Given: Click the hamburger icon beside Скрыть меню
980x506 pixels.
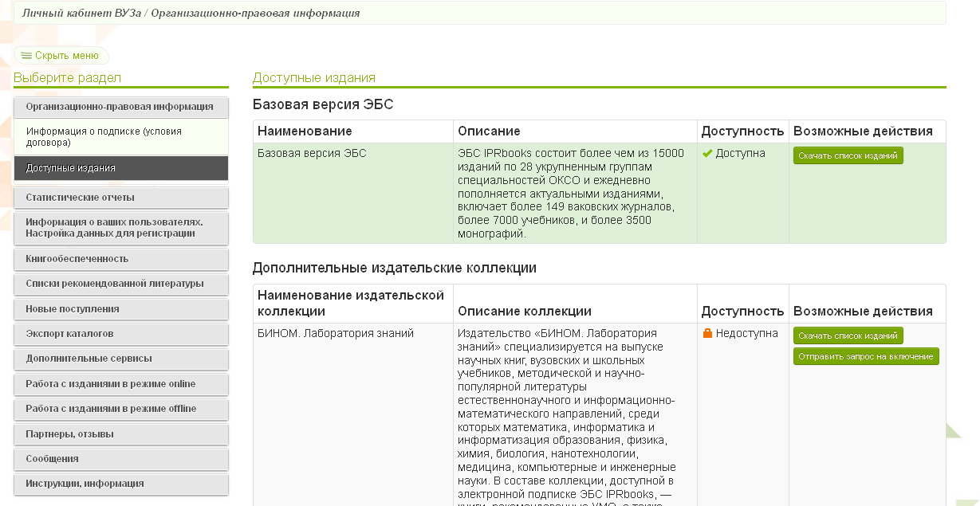Looking at the screenshot, I should 26,56.
